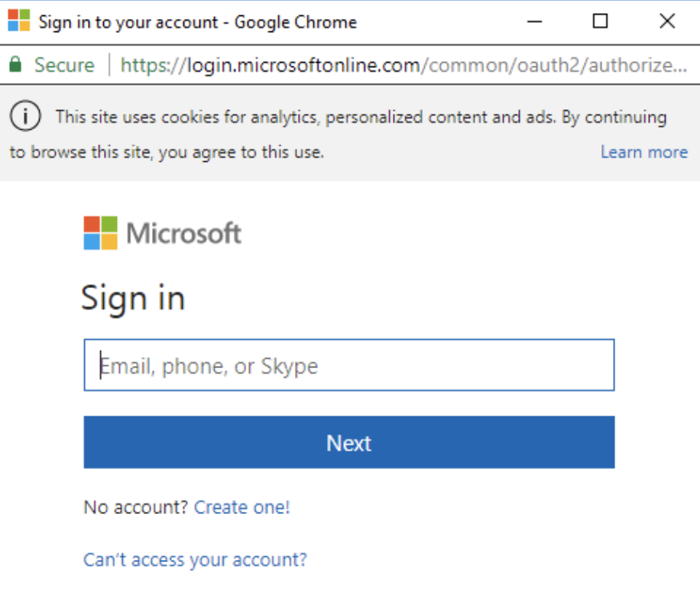Follow "Can't access your account?" link

pos(195,560)
